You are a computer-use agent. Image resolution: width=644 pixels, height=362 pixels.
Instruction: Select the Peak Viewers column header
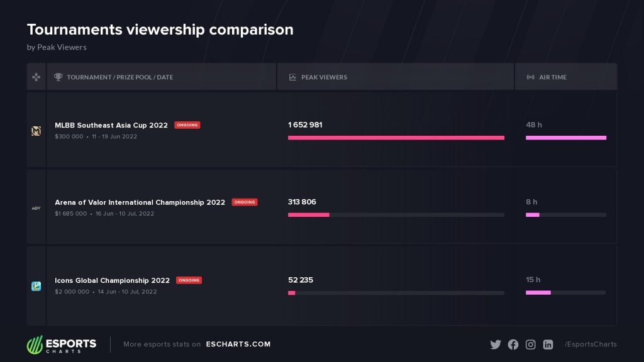point(324,77)
